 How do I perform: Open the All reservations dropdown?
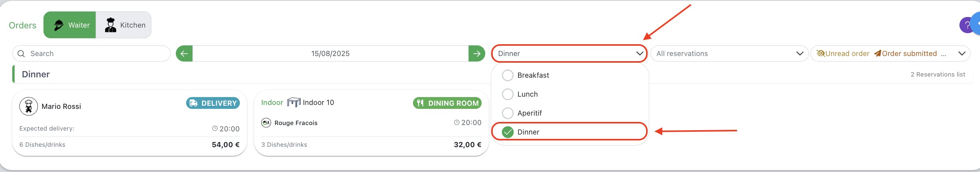coord(729,54)
